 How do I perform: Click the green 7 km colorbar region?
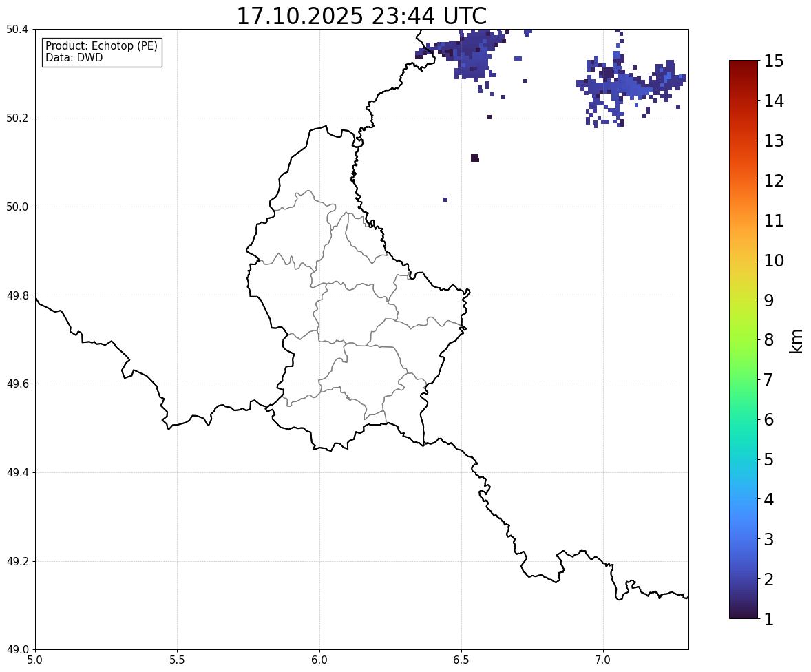tap(744, 379)
